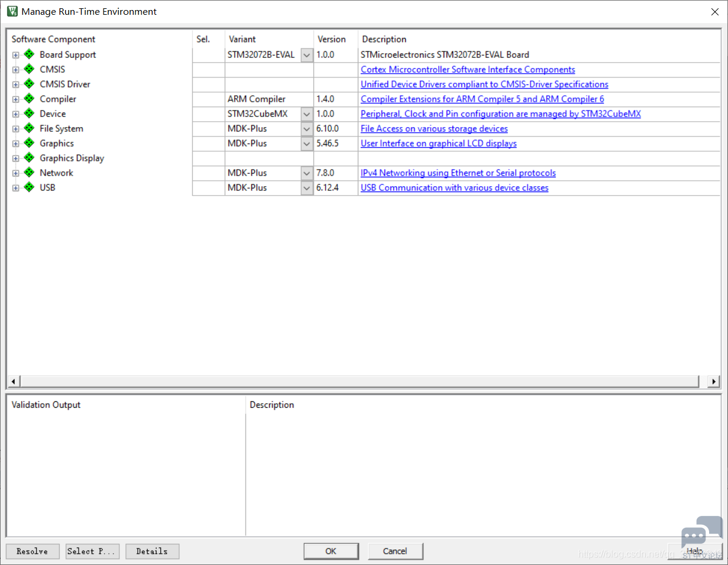Expand the Board Support tree node
728x565 pixels.
(x=16, y=55)
